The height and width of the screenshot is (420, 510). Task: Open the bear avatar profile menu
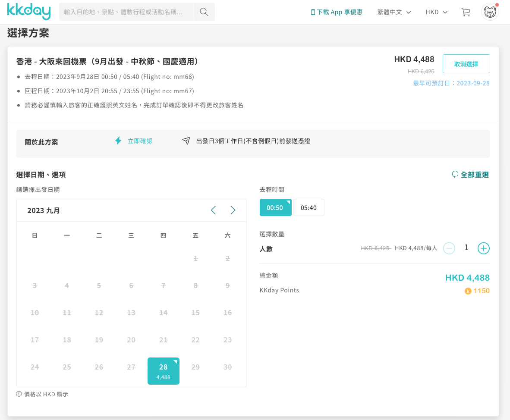click(x=490, y=12)
